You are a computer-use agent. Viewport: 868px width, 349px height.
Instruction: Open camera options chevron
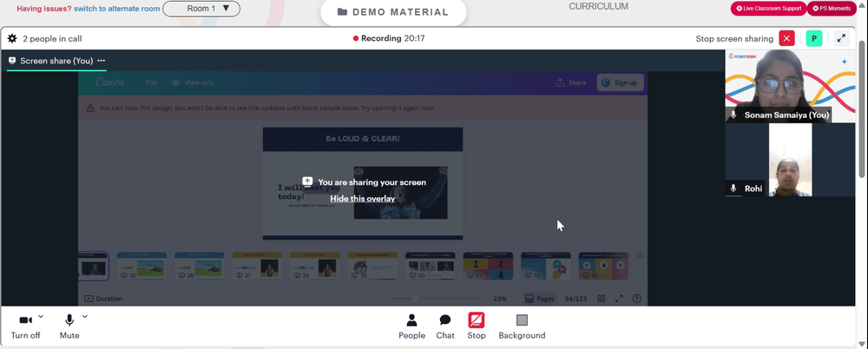[x=41, y=317]
